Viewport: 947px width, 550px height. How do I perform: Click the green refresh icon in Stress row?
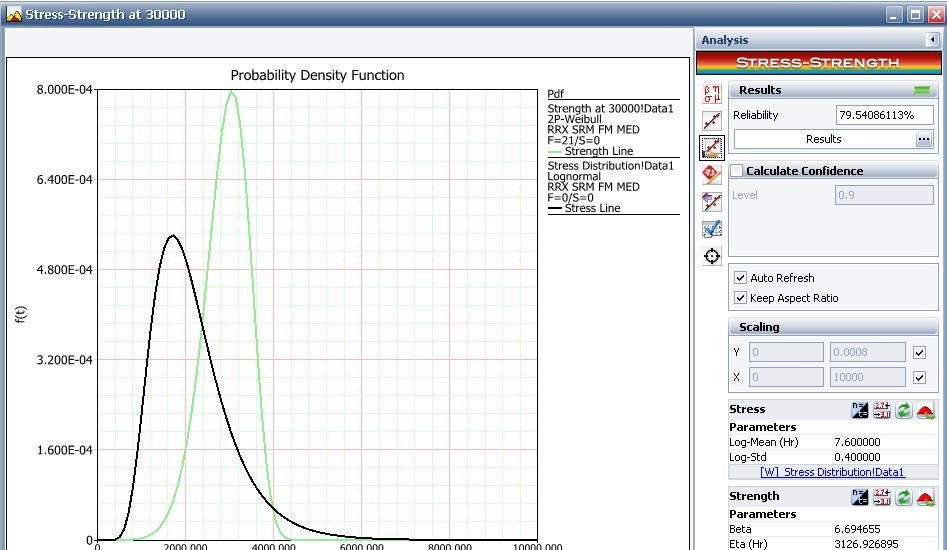904,410
